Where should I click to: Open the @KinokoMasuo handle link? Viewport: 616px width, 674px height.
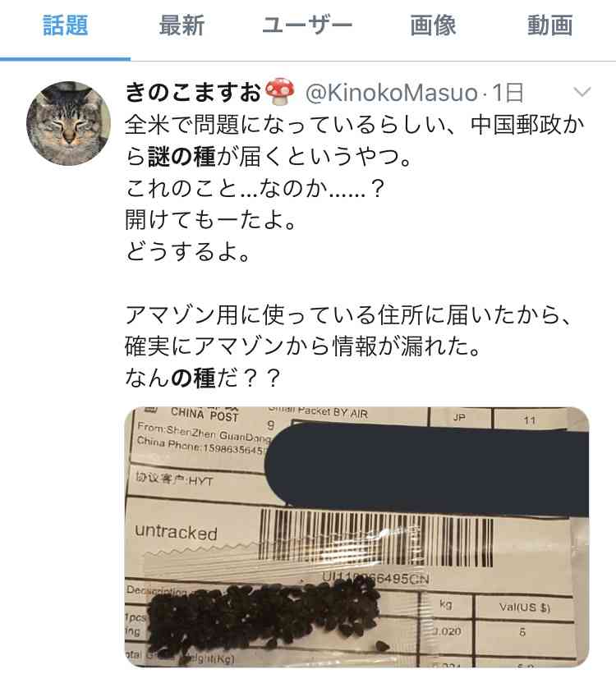[391, 93]
